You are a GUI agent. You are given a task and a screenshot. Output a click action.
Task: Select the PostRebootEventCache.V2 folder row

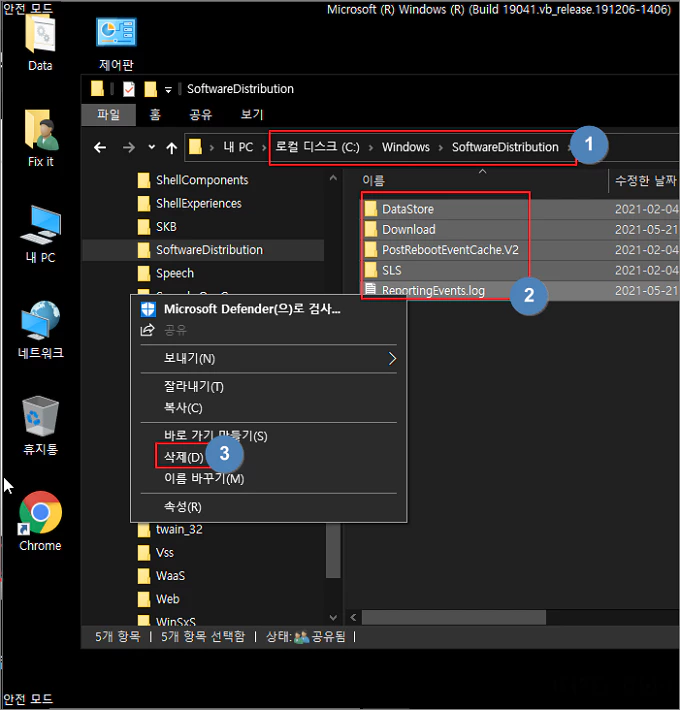pyautogui.click(x=520, y=250)
